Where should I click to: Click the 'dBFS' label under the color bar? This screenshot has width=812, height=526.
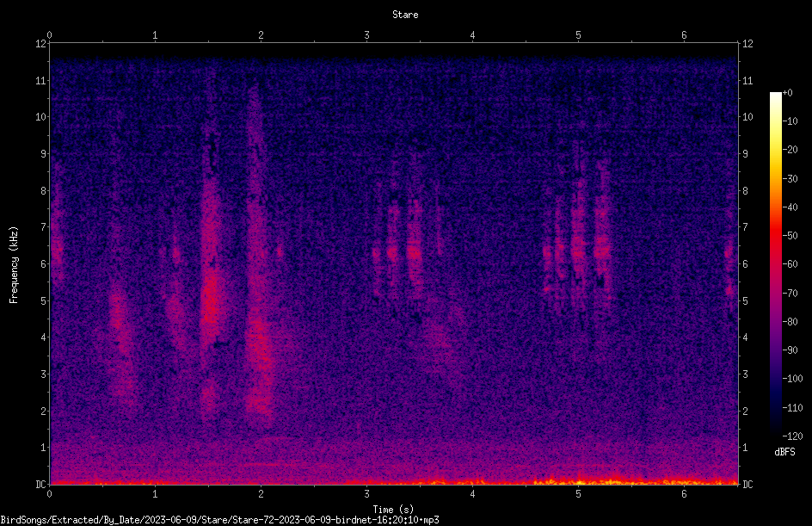tap(784, 452)
